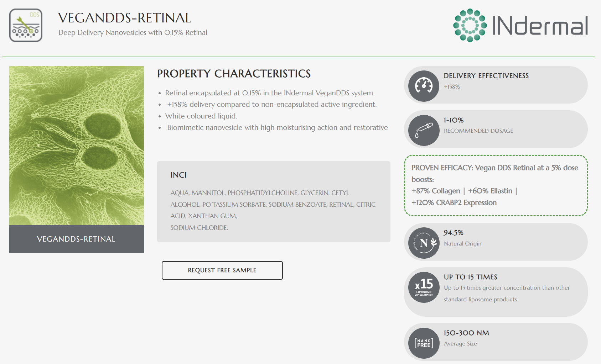Click the VEGANDDS-RETINAL caption under the image
601x364 pixels.
pyautogui.click(x=76, y=239)
